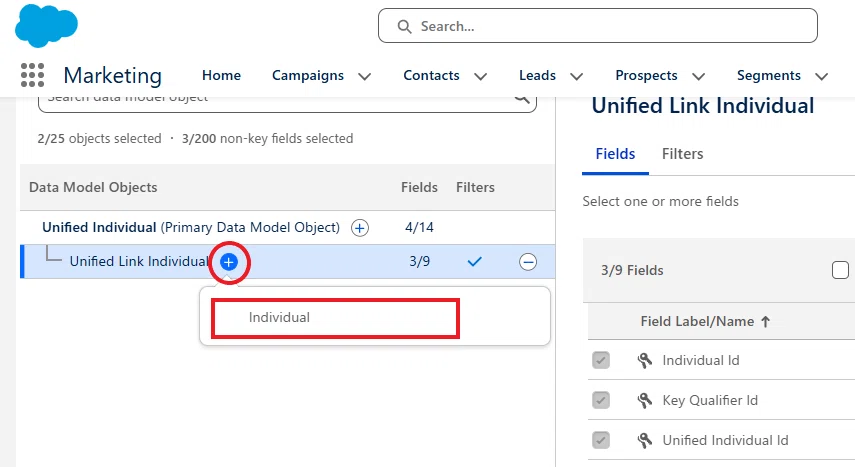
Task: Click the Key Qualifier Id field label
Action: (x=710, y=400)
